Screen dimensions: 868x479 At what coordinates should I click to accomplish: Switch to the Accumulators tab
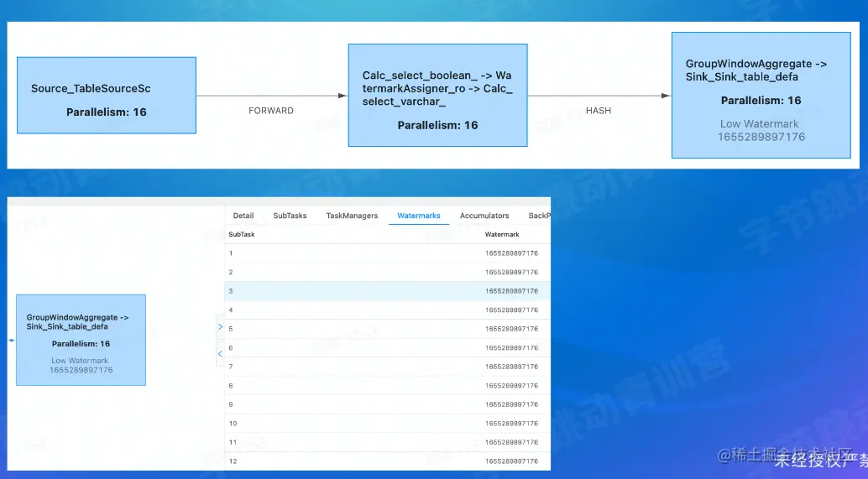[x=484, y=216]
